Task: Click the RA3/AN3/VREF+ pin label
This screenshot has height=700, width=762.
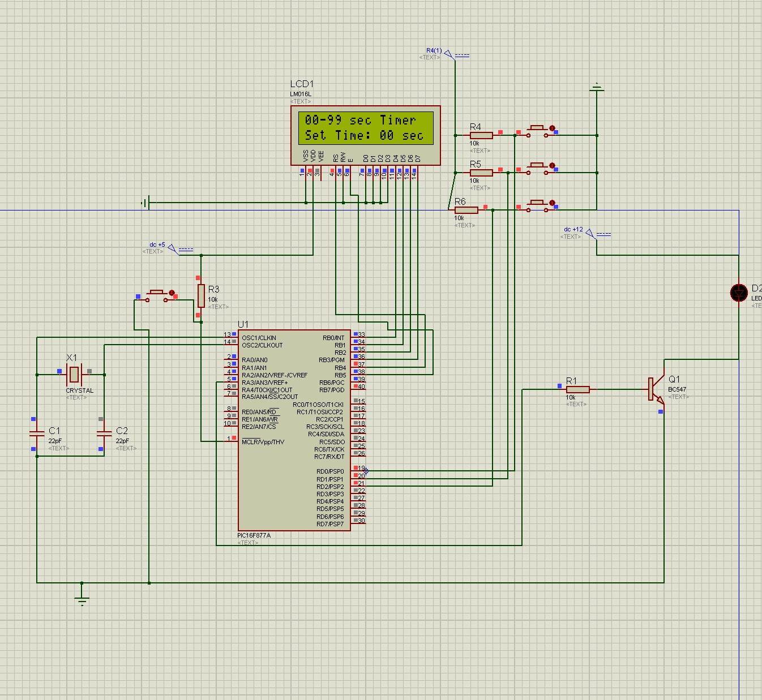Action: 264,383
